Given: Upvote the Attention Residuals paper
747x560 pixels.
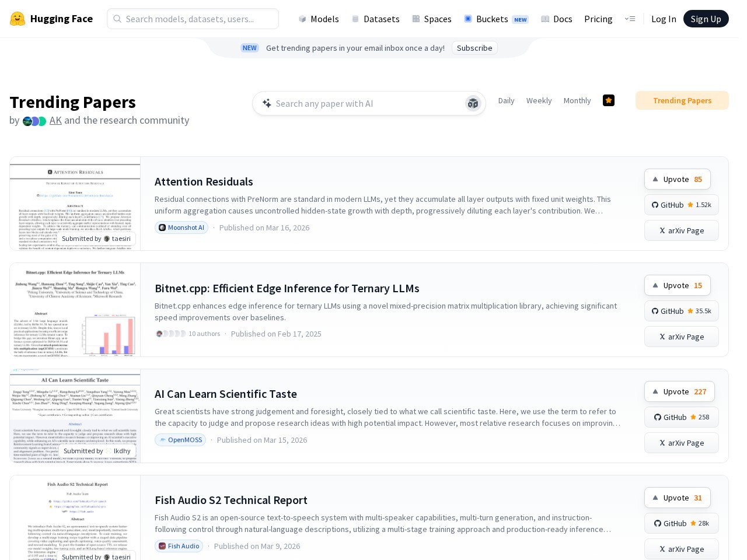Looking at the screenshot, I should coord(677,179).
